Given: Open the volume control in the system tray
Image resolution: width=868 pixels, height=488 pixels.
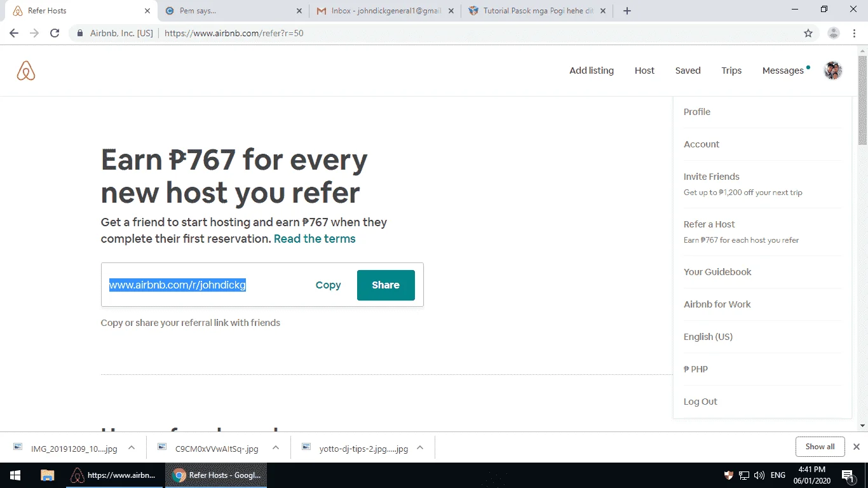Looking at the screenshot, I should pos(759,475).
